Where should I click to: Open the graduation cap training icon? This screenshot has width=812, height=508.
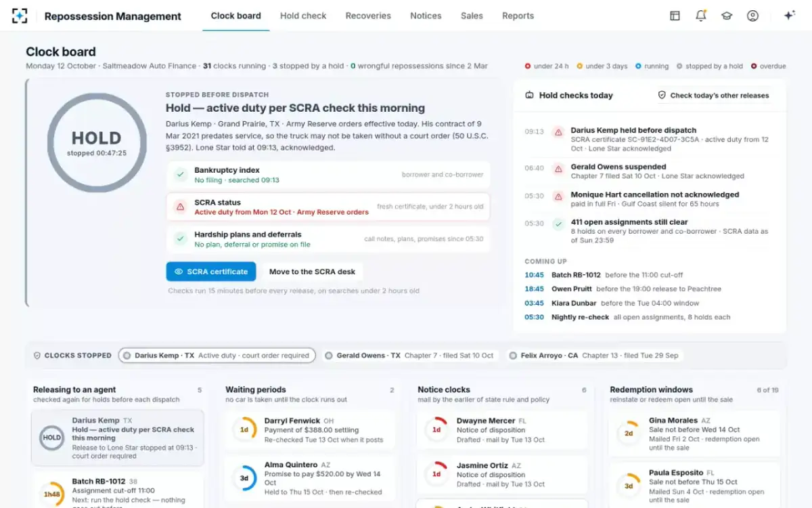pyautogui.click(x=727, y=16)
